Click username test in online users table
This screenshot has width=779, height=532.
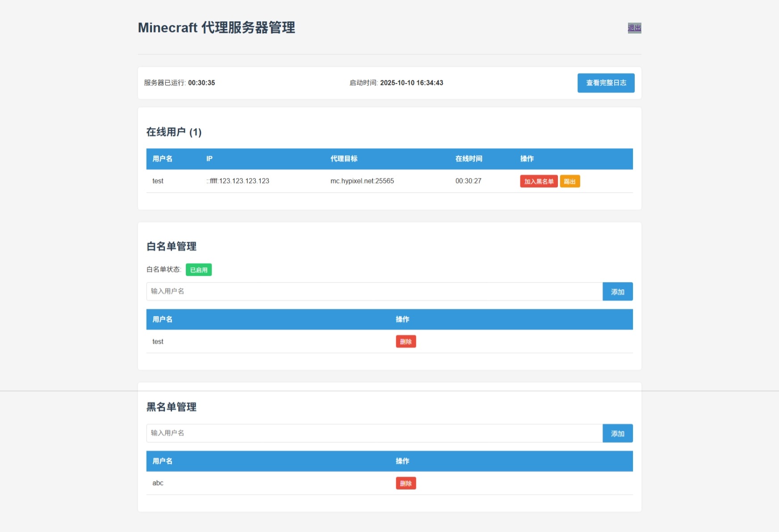click(158, 181)
